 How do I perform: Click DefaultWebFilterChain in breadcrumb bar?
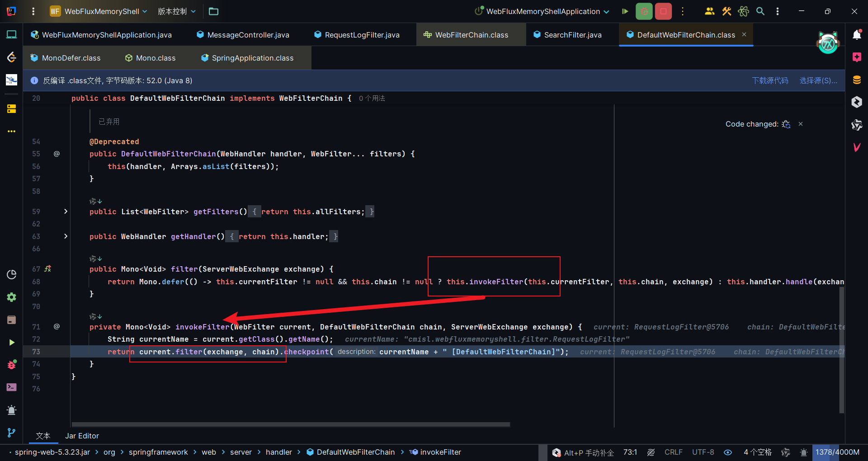351,452
